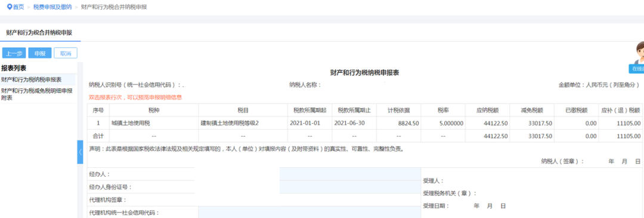Image resolution: width=644 pixels, height=218 pixels.
Task: Click the 上一步 button
Action: 14,53
